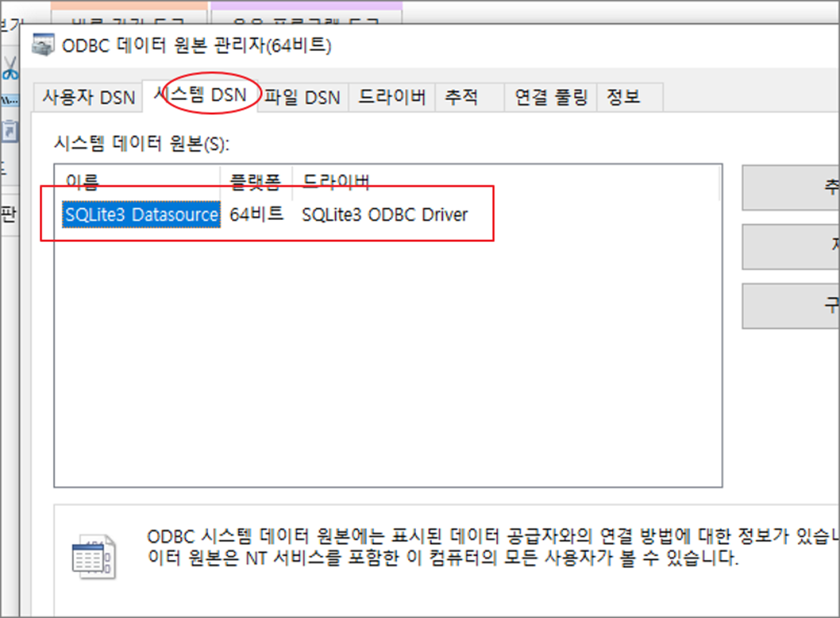Click the scissors cut icon in background window
Screen dimensions: 840x618
[x=10, y=68]
